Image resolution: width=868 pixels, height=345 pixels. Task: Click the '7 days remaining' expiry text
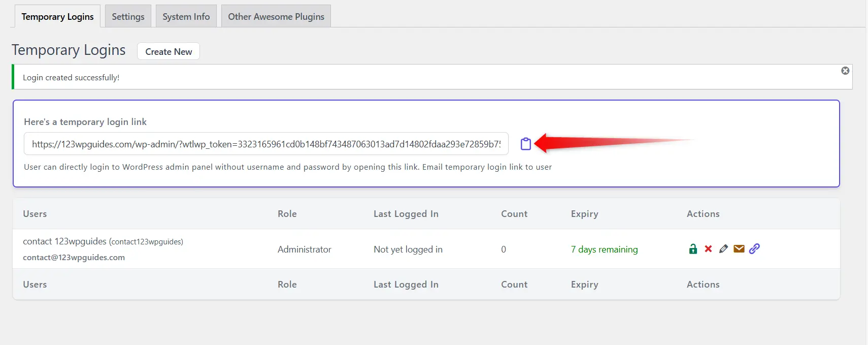tap(604, 249)
